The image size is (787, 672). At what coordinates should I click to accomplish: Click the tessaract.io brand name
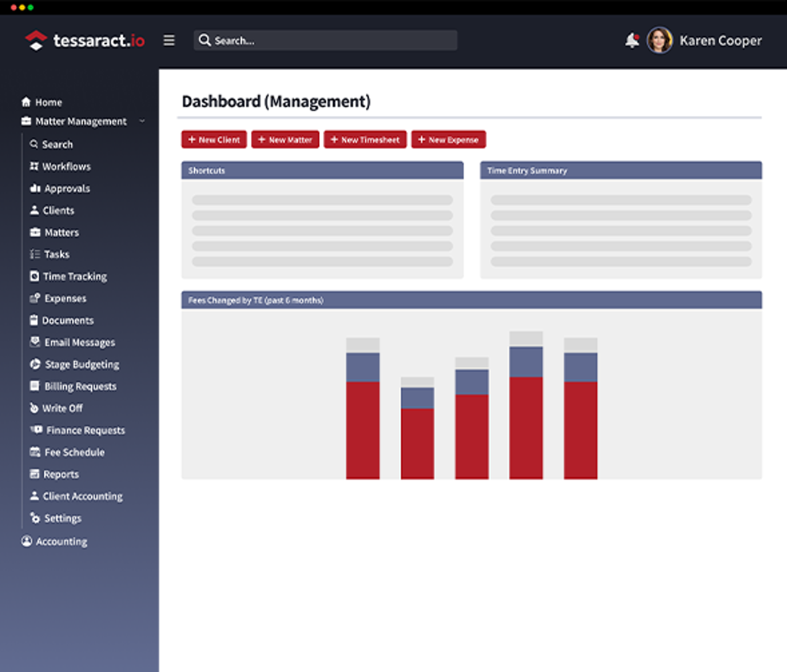coord(99,41)
